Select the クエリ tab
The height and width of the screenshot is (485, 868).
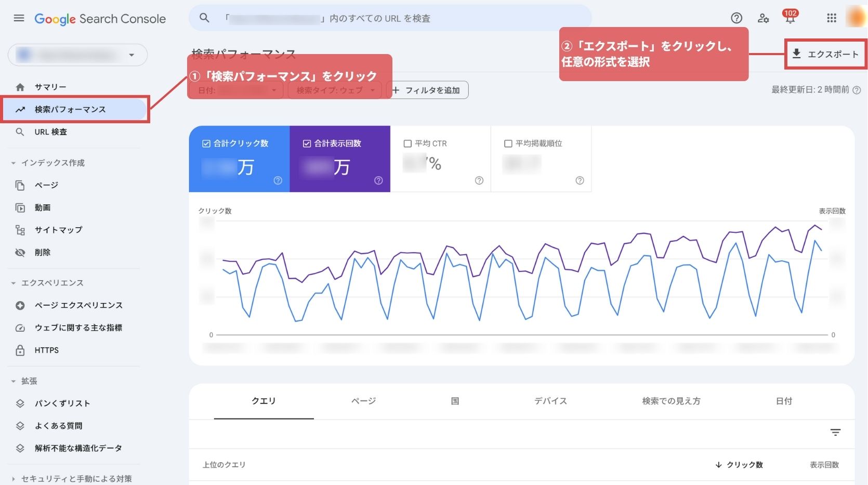point(264,401)
